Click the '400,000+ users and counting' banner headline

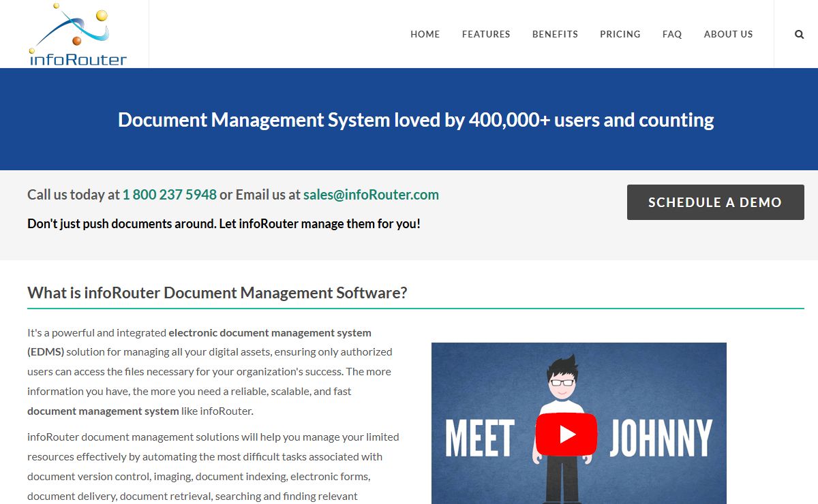pyautogui.click(x=416, y=120)
